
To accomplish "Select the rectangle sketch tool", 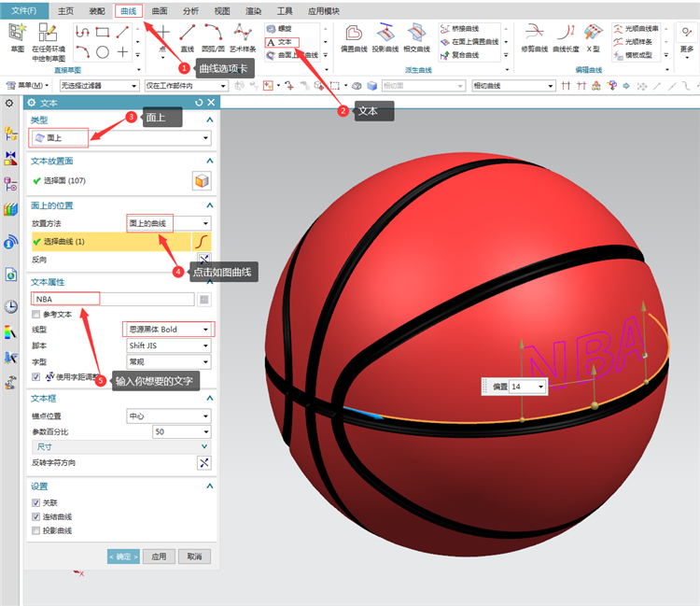I will tap(103, 32).
